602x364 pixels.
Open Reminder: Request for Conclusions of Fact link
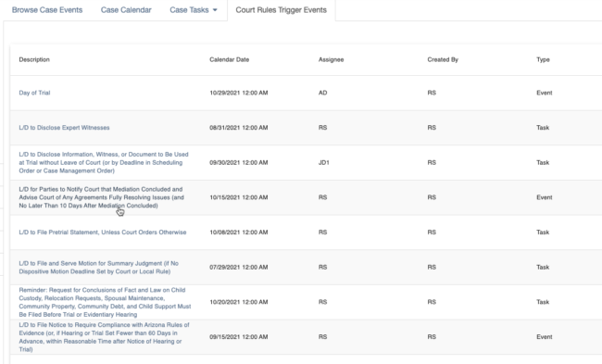click(x=105, y=302)
